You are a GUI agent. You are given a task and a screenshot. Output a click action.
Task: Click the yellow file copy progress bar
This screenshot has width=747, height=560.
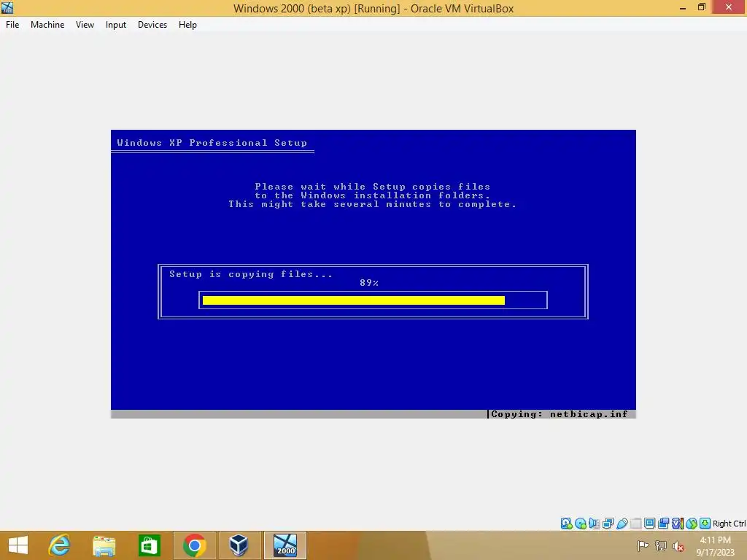click(x=354, y=300)
